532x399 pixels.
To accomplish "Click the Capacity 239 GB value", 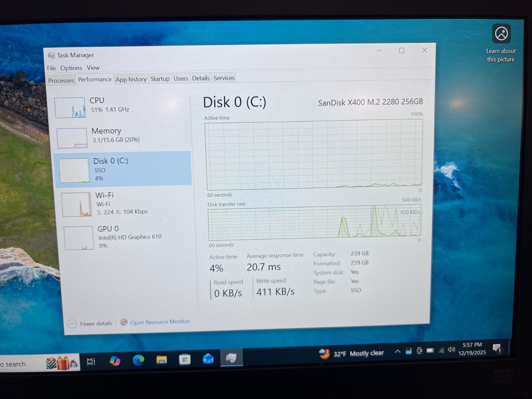I will 359,253.
